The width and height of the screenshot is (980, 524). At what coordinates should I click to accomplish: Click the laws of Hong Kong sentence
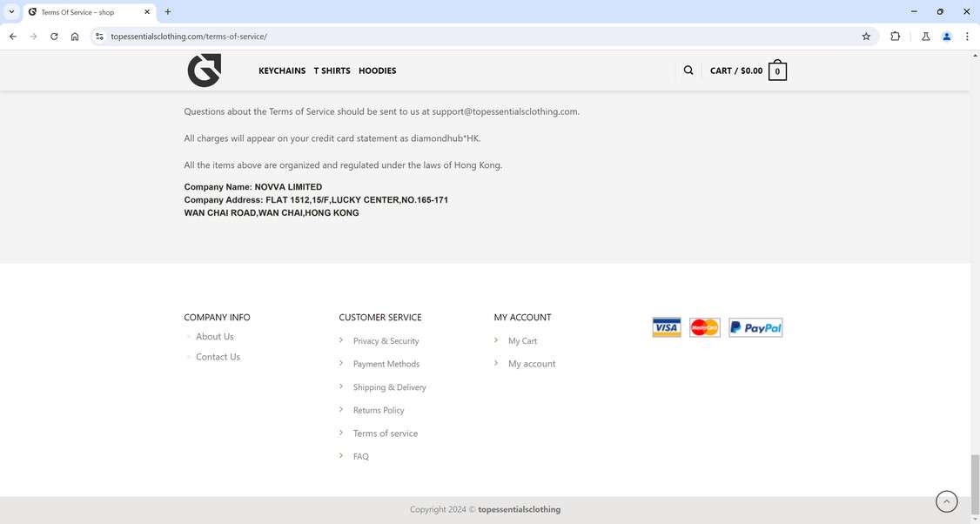tap(343, 165)
